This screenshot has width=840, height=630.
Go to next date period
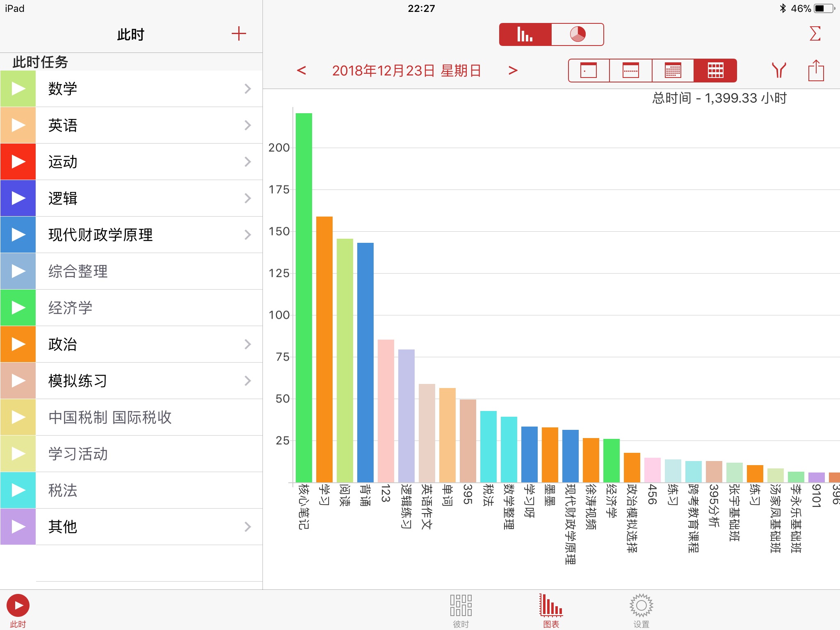(513, 71)
